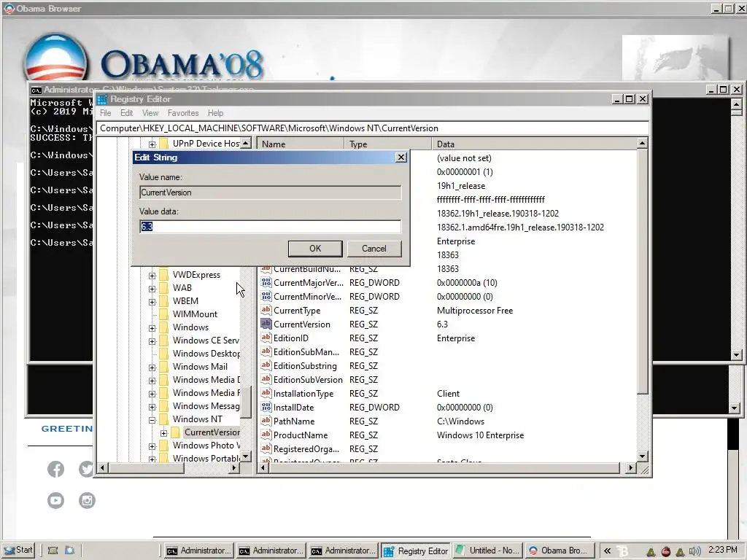Click the EditionSubVersion value's ab icon
The height and width of the screenshot is (560, 747).
266,379
